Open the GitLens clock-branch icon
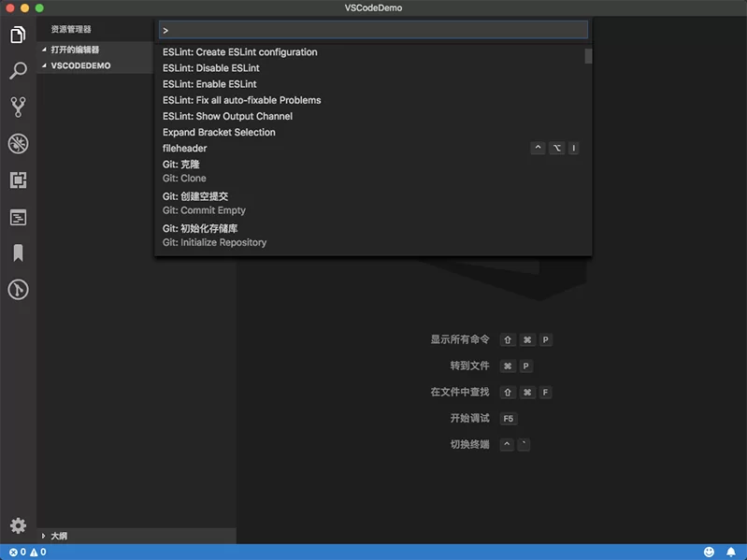 18,289
